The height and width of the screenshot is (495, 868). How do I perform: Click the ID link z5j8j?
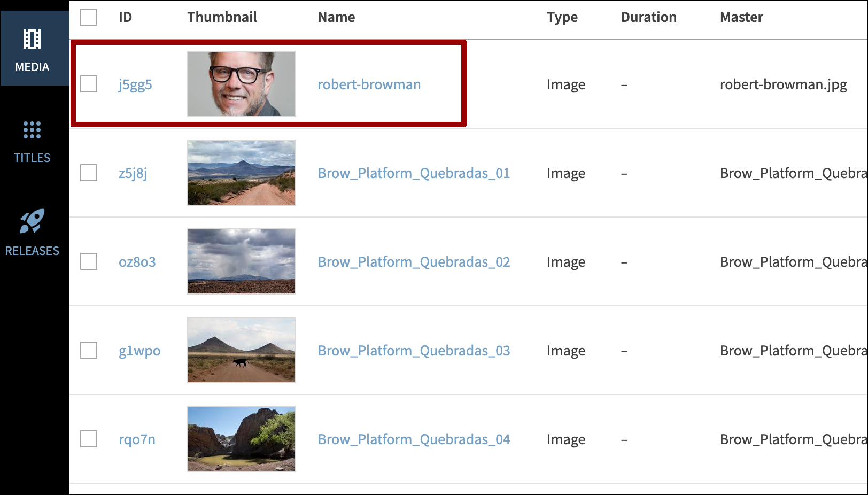[133, 173]
